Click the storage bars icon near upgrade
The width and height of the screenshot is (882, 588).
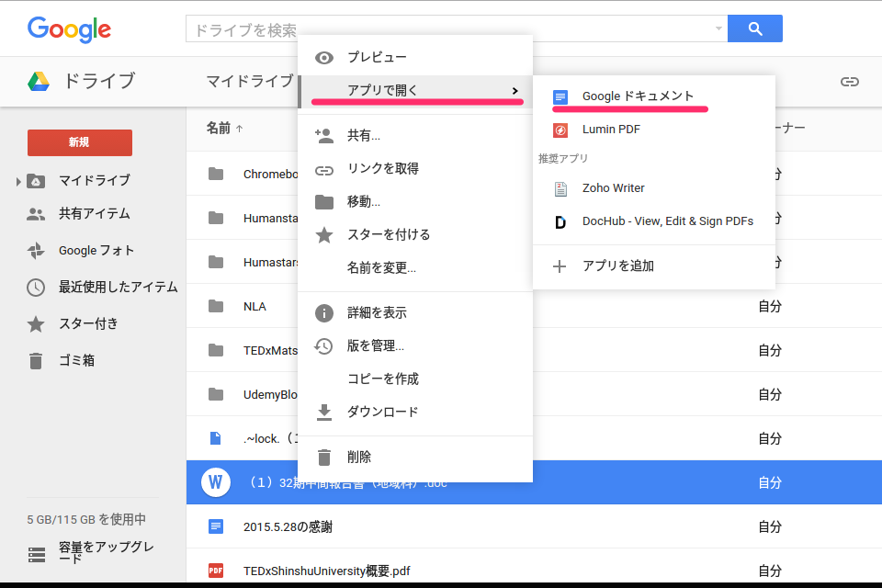[x=37, y=555]
